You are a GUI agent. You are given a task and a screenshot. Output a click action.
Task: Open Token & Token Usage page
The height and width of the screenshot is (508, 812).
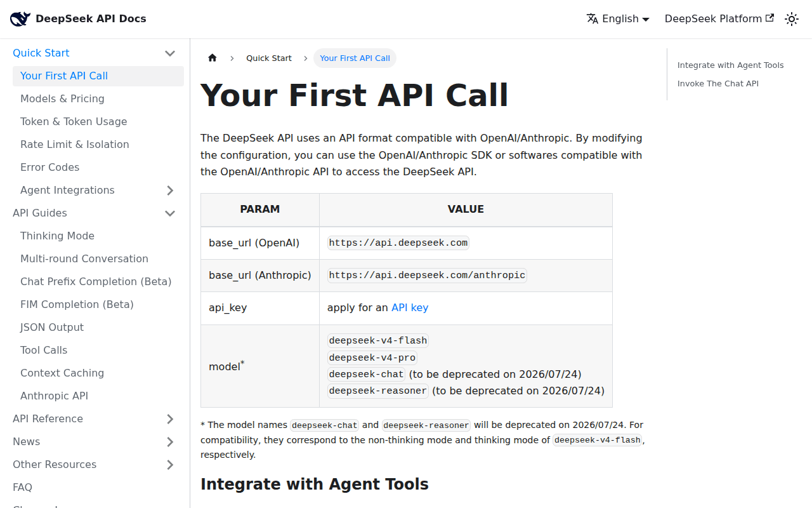(98, 122)
